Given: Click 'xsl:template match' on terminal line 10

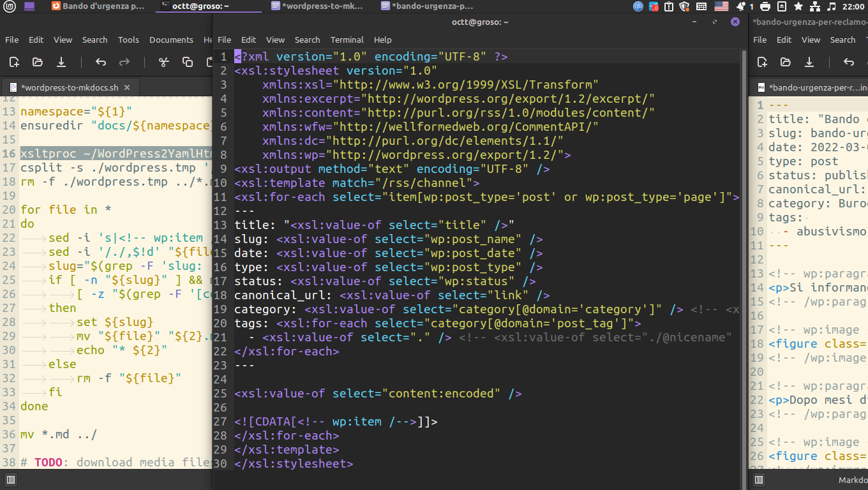Looking at the screenshot, I should point(357,183).
